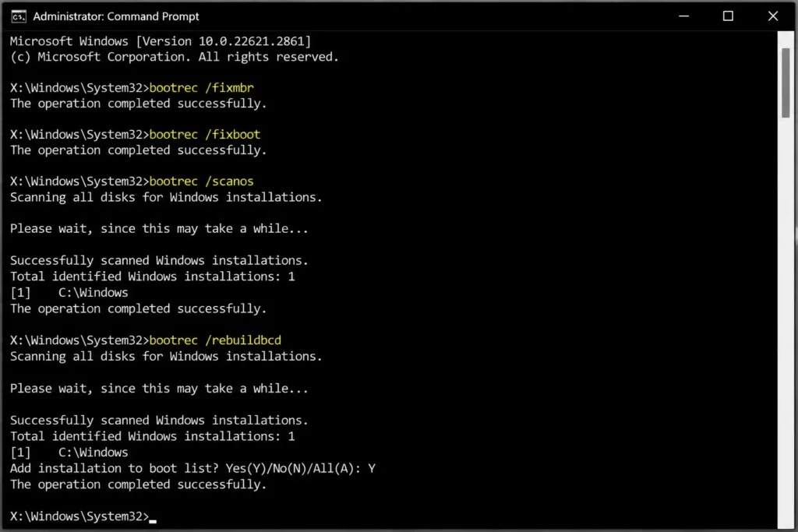Image resolution: width=798 pixels, height=532 pixels.
Task: Click '[1] C:\Windows' under the scanos output
Action: [x=69, y=293]
